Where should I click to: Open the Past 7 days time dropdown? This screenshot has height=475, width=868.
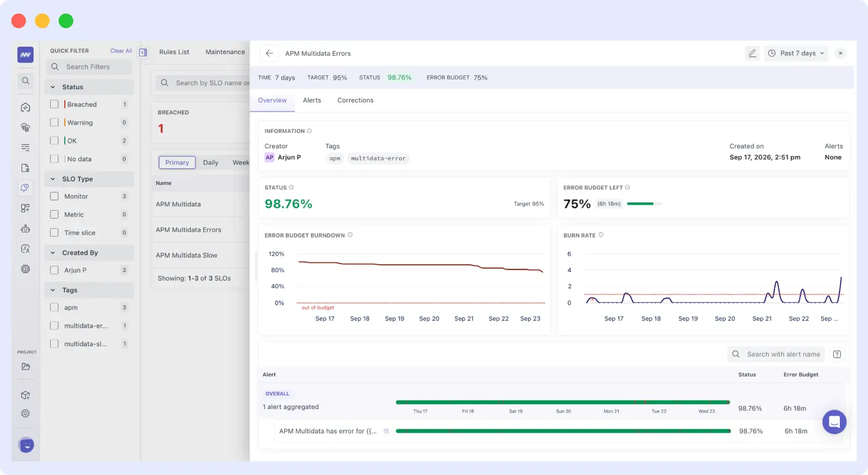coord(796,53)
